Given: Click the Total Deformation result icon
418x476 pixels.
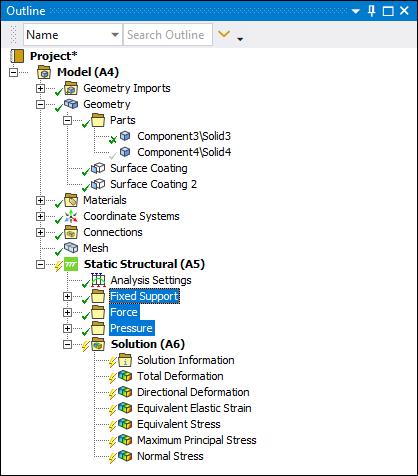Looking at the screenshot, I should coord(125,376).
